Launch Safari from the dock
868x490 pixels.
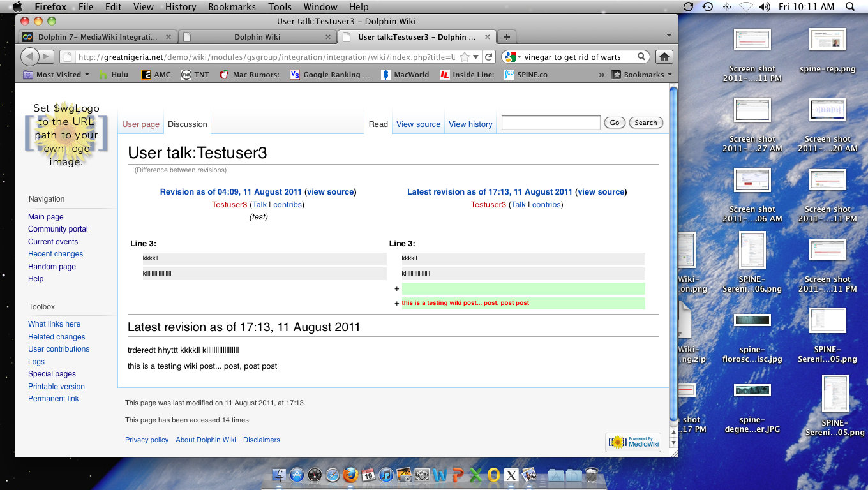click(332, 475)
